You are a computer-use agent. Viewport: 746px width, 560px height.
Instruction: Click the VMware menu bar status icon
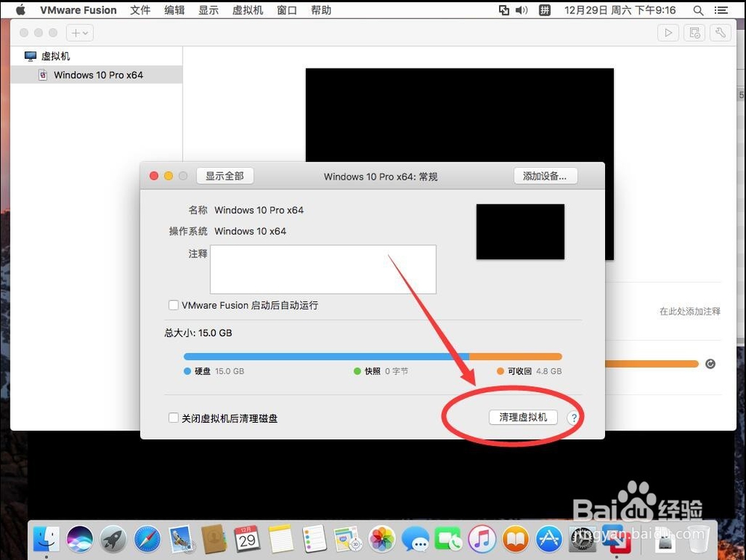[504, 10]
